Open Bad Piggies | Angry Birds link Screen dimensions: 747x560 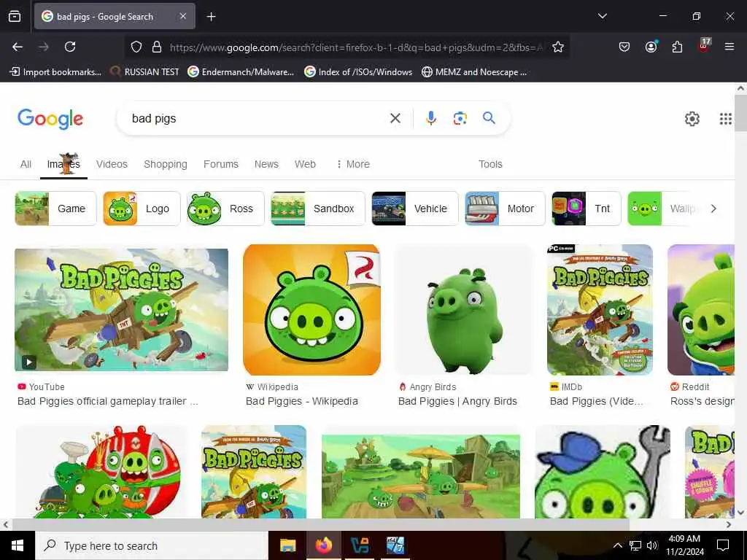tap(457, 402)
